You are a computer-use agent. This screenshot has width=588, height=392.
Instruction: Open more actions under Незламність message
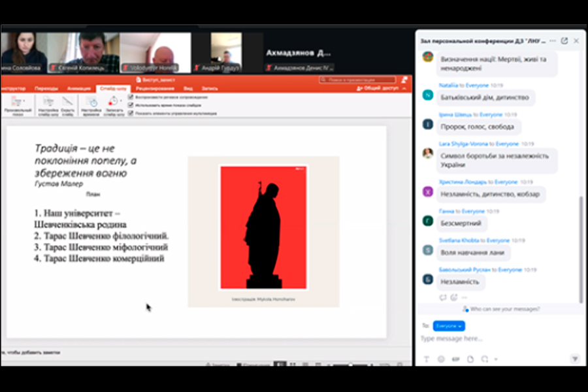point(465,297)
